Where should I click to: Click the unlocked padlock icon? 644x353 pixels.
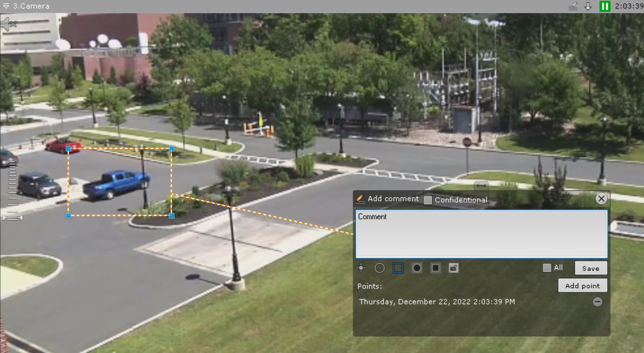coord(453,268)
